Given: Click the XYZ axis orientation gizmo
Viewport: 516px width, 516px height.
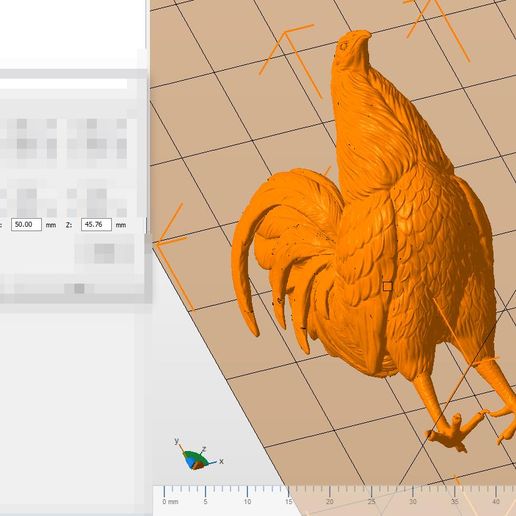Looking at the screenshot, I should [x=199, y=455].
